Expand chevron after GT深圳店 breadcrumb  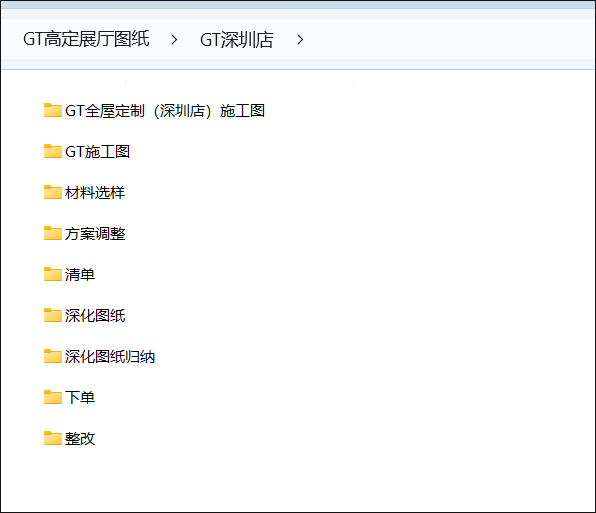[x=300, y=40]
